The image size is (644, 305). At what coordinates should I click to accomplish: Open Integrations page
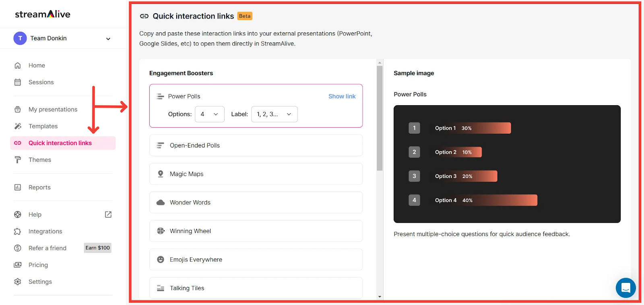point(45,231)
